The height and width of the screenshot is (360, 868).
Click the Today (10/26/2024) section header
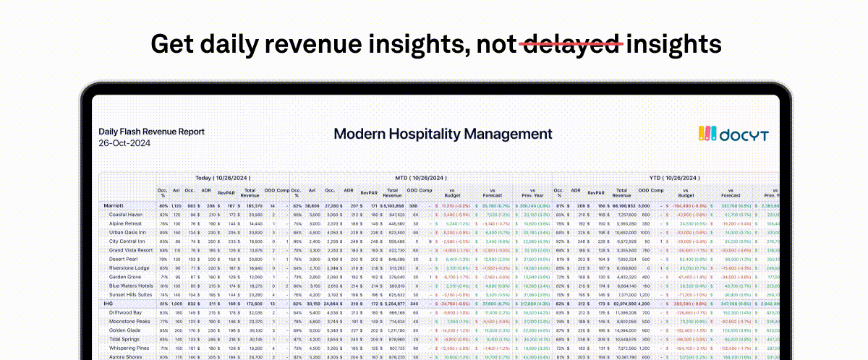[223, 177]
